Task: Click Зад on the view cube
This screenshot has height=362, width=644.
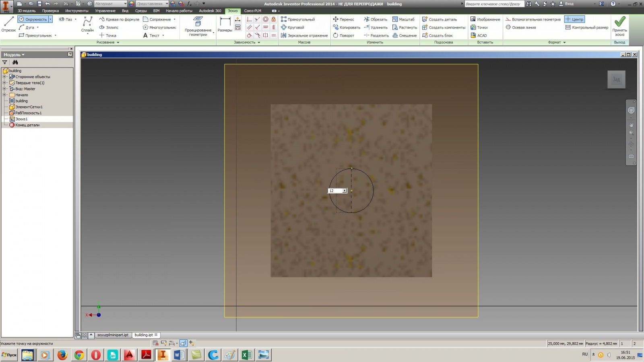Action: pyautogui.click(x=616, y=79)
